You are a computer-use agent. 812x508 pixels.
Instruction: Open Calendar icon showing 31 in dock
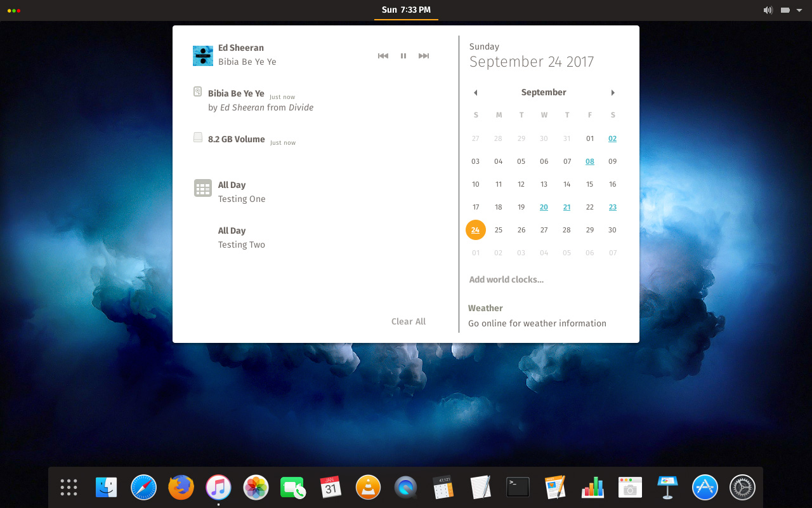coord(331,488)
